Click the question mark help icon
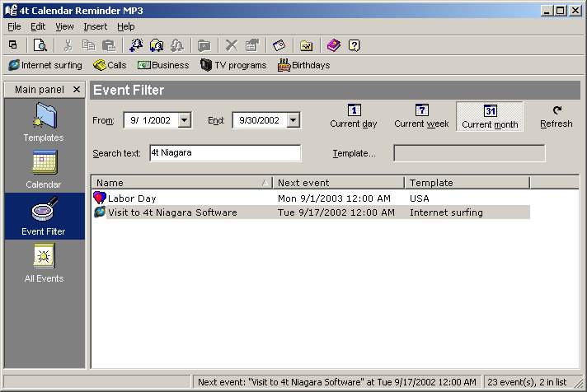The image size is (587, 392). coord(355,45)
